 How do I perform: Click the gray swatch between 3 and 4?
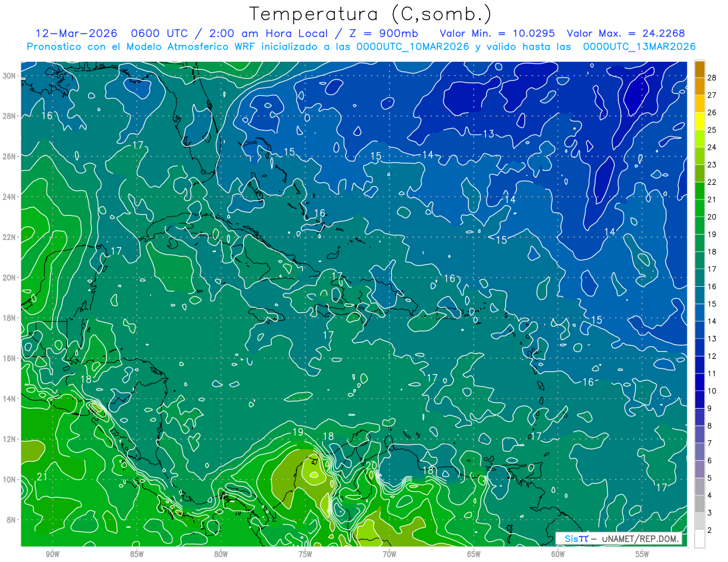(699, 504)
